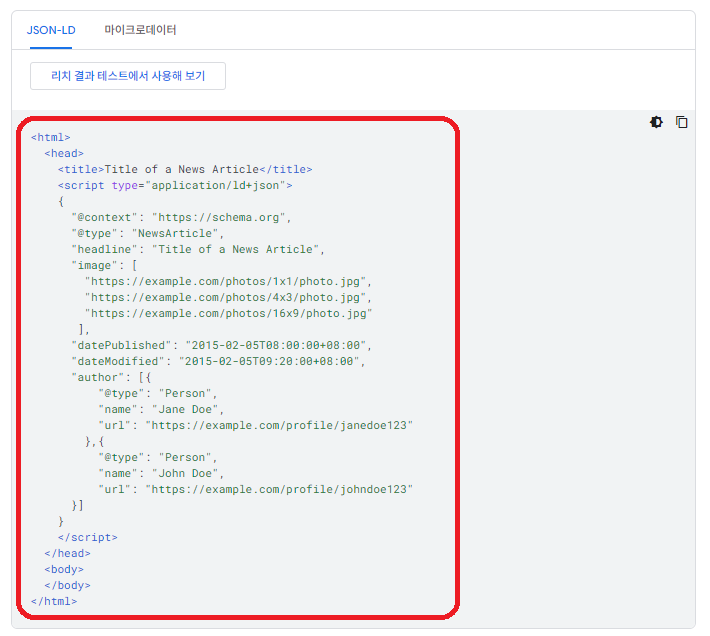
Task: Click the johndoe123 profile URL line
Action: point(256,489)
